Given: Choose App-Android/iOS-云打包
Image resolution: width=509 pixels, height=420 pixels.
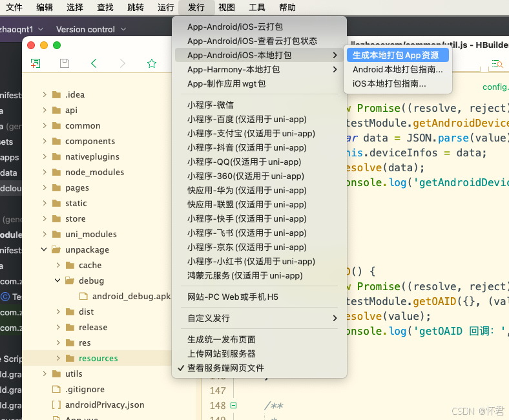Looking at the screenshot, I should click(259, 26).
